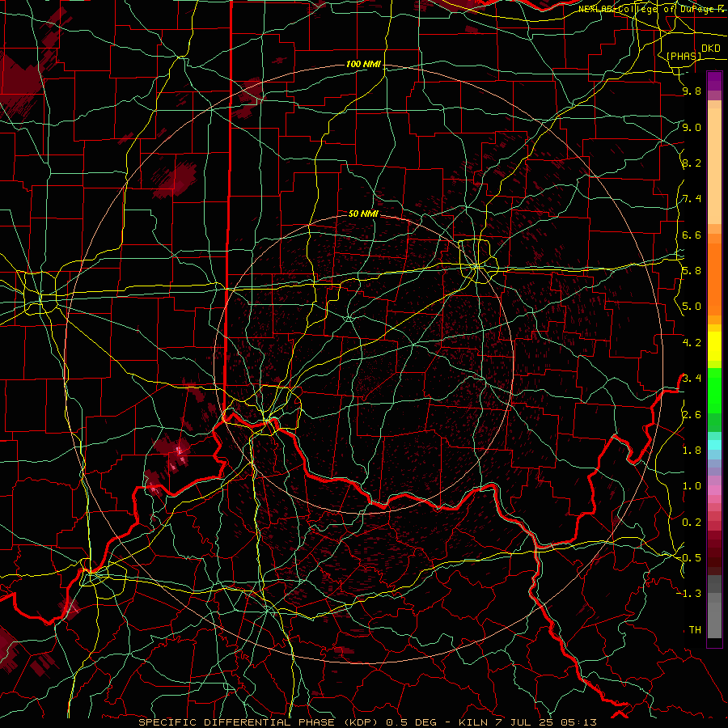Select the '7 JUL 25' date in the footer

click(526, 722)
